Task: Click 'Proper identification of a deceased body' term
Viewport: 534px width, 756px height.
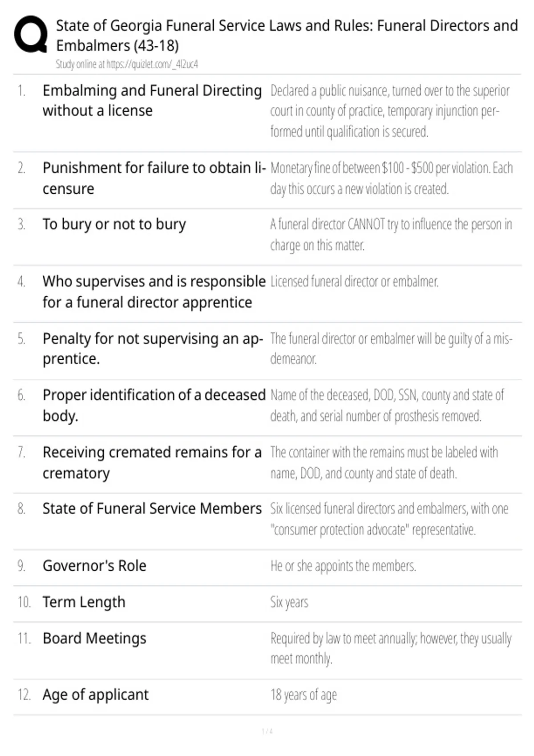Action: 154,405
